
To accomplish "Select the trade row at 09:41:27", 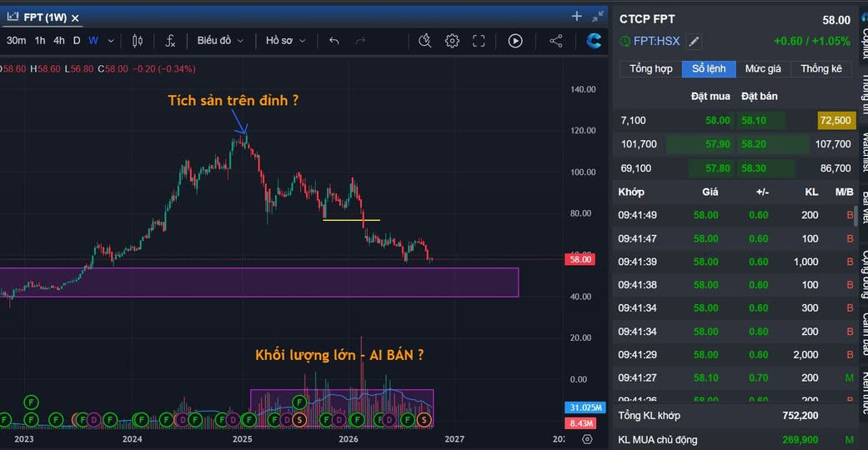I will [x=735, y=378].
